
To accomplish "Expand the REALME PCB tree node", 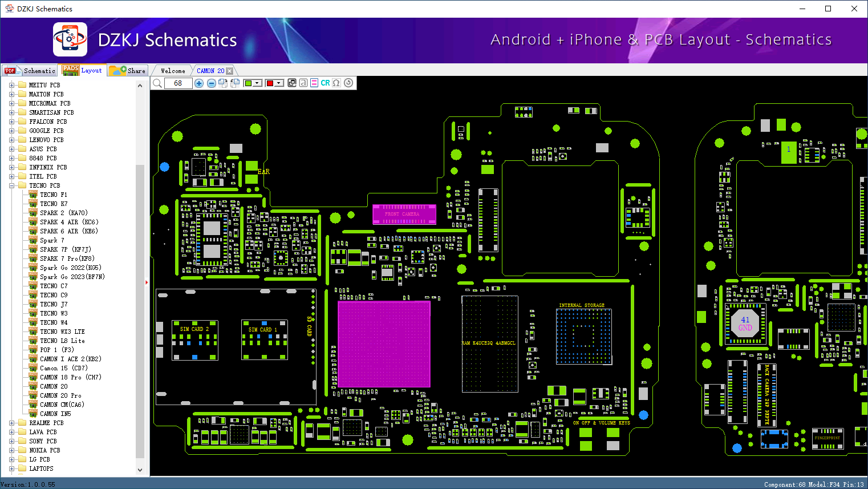I will [11, 423].
